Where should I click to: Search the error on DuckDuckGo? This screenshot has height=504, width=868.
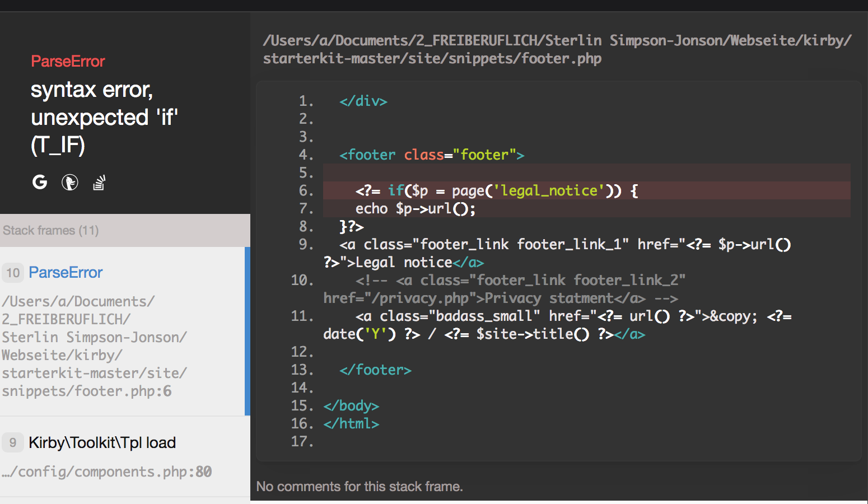[x=69, y=182]
